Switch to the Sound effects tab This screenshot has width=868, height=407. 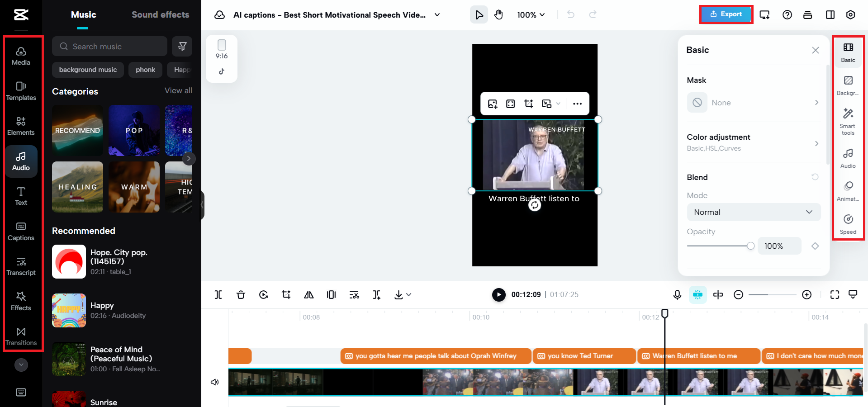[x=160, y=14]
